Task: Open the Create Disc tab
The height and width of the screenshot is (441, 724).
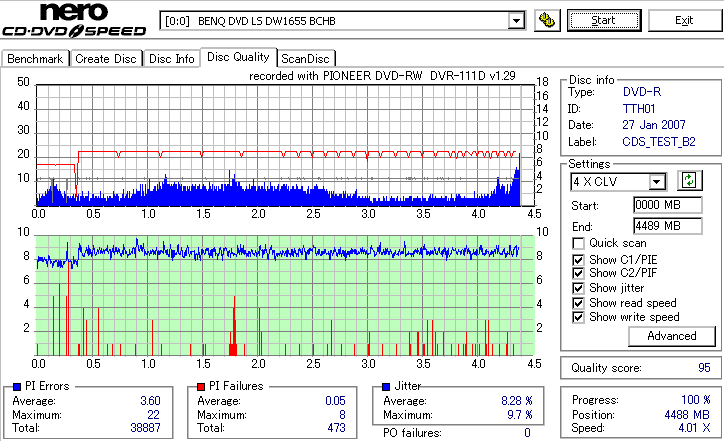Action: pos(106,59)
